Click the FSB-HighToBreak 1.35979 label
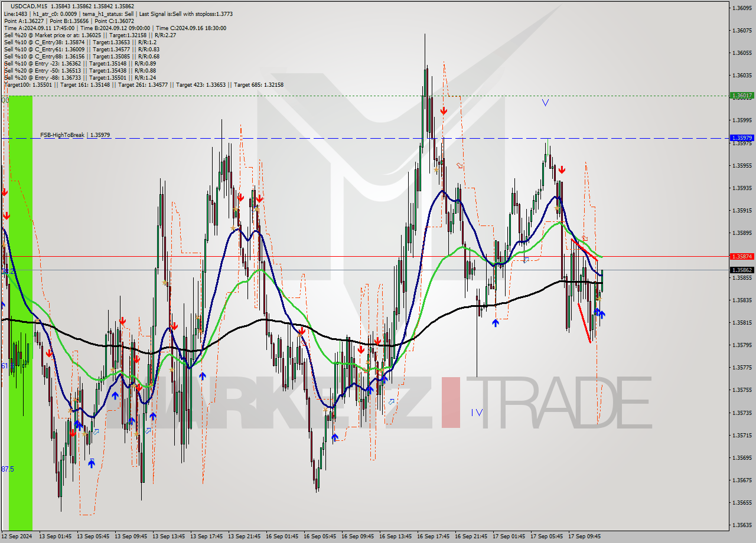Image resolution: width=756 pixels, height=543 pixels. point(75,135)
